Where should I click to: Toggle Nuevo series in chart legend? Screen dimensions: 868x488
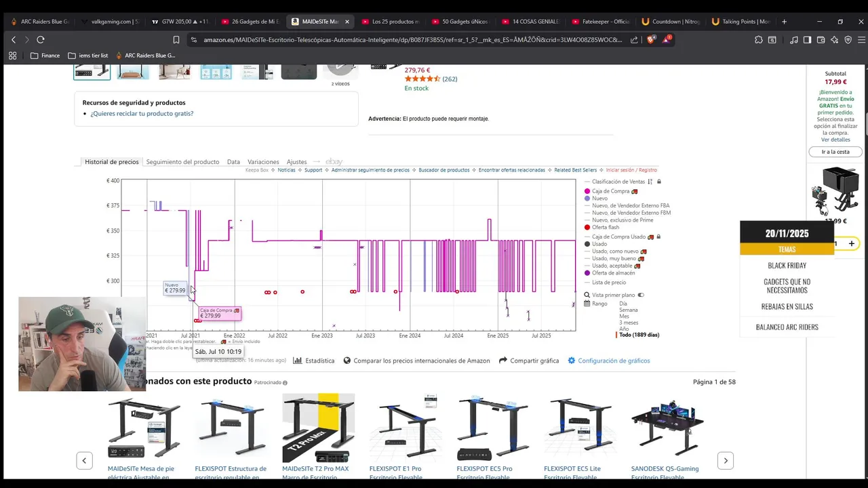pos(596,199)
